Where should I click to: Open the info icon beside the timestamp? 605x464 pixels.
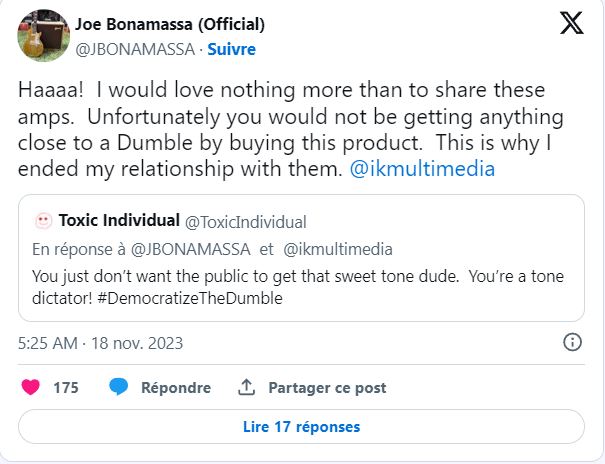click(x=573, y=342)
